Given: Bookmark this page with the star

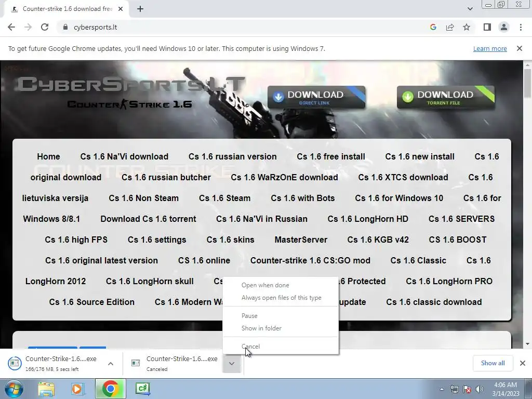Looking at the screenshot, I should click(x=467, y=27).
